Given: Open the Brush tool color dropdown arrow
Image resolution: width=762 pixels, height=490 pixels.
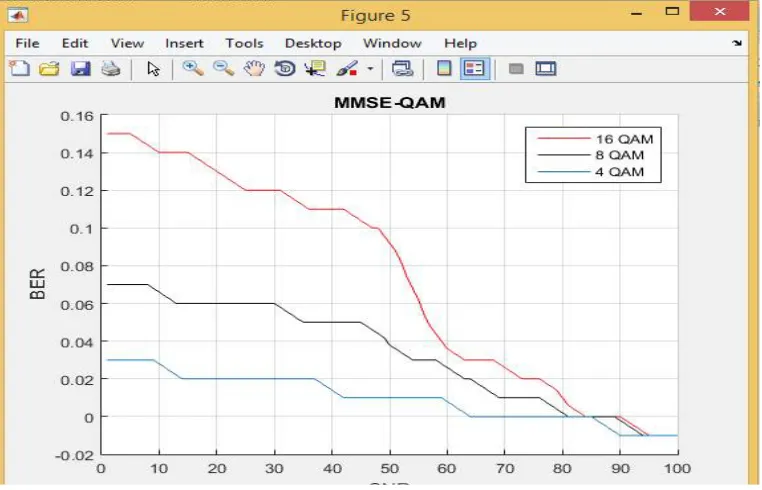Looking at the screenshot, I should (370, 69).
